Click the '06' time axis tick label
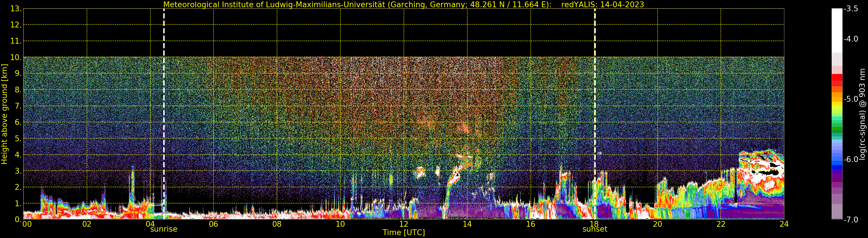Screen dimensions: 868x238 213,224
